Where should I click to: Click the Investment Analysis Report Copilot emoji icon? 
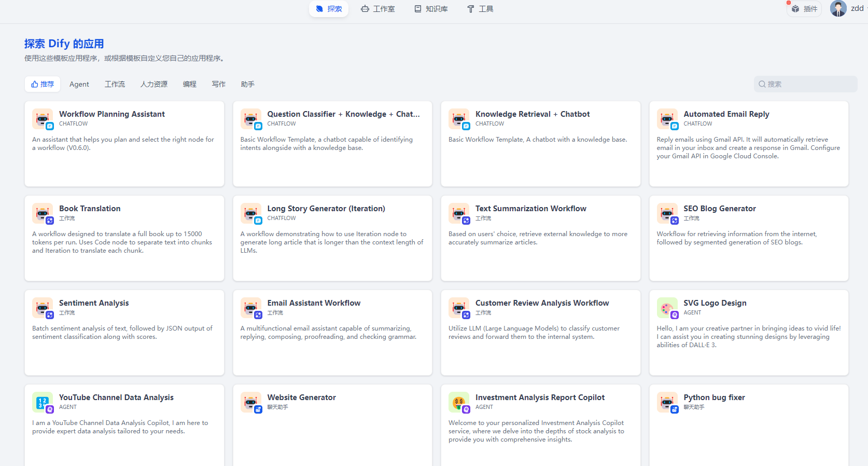tap(459, 402)
